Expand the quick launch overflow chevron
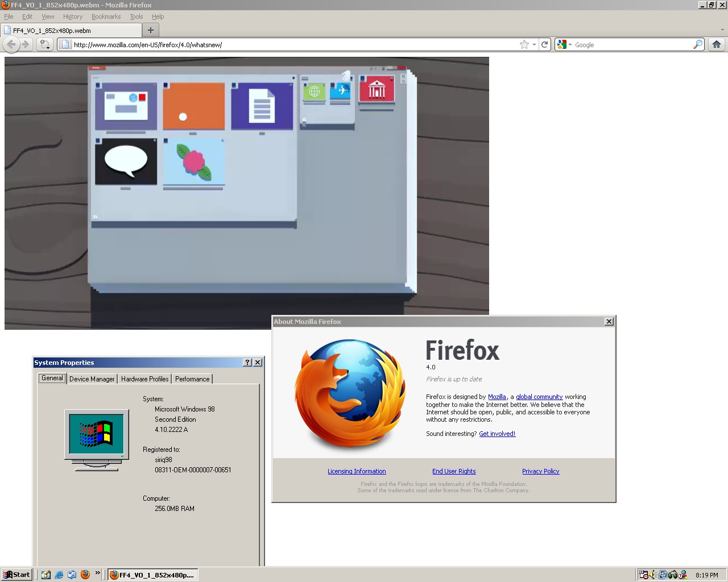The height and width of the screenshot is (582, 728). [x=98, y=573]
